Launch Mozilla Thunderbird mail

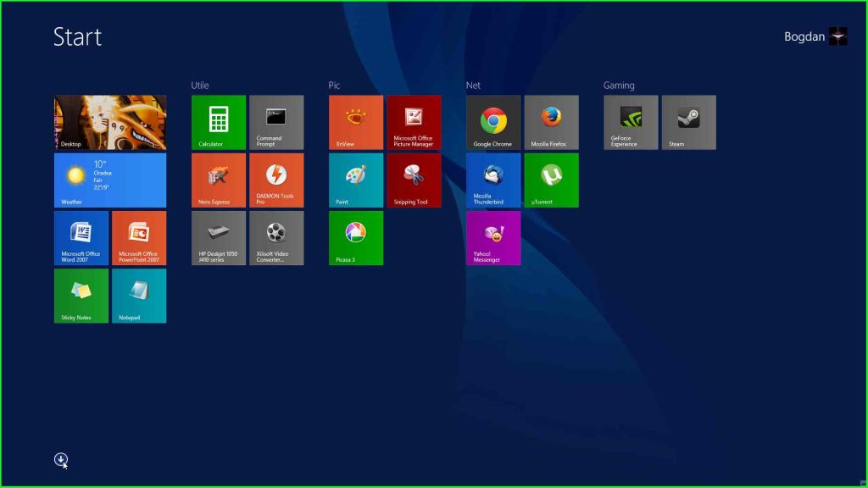[493, 180]
